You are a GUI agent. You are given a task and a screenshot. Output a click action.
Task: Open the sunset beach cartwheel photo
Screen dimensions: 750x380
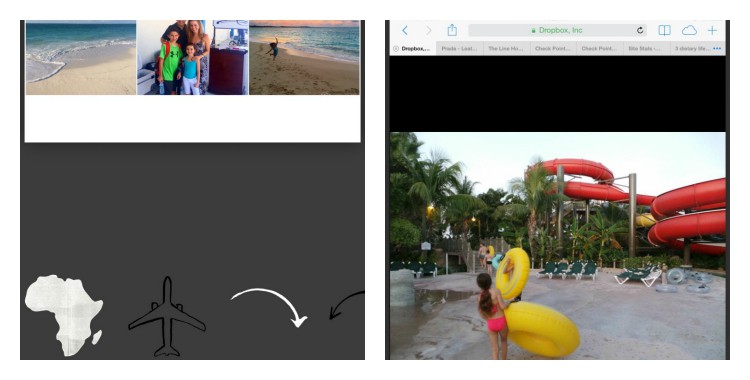tap(304, 57)
